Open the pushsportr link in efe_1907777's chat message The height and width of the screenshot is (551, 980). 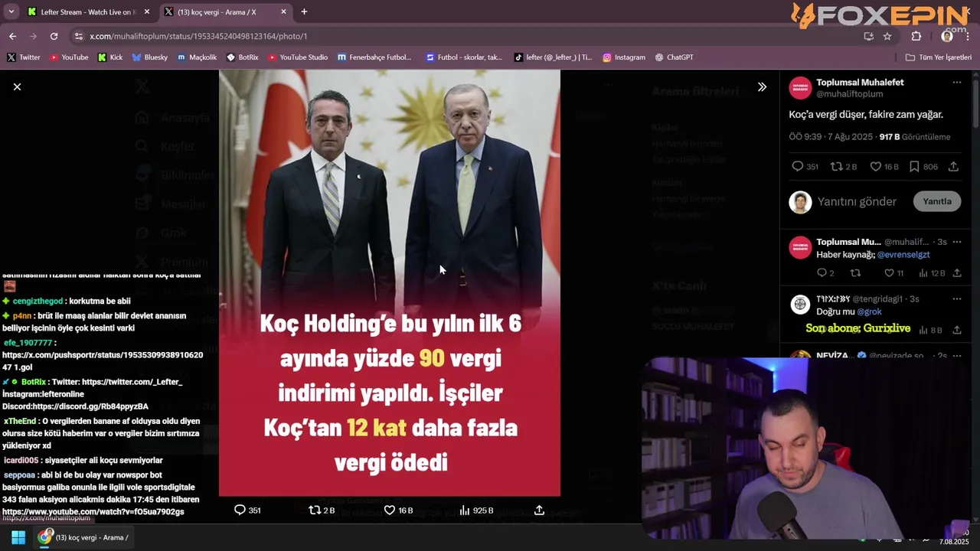[x=103, y=361]
